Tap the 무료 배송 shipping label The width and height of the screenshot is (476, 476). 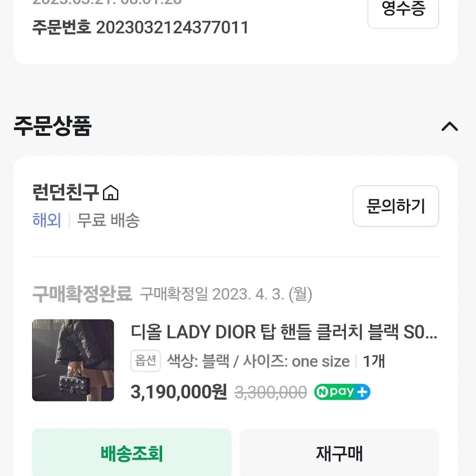point(108,220)
